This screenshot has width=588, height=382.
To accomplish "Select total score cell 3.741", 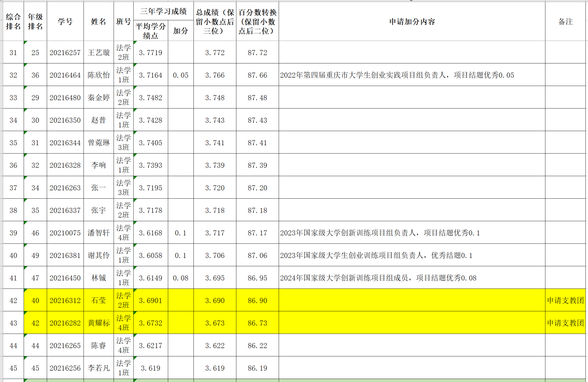I will pyautogui.click(x=215, y=143).
